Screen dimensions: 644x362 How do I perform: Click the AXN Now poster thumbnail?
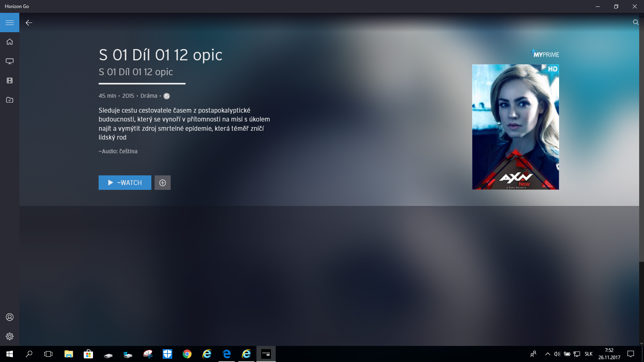[x=515, y=127]
